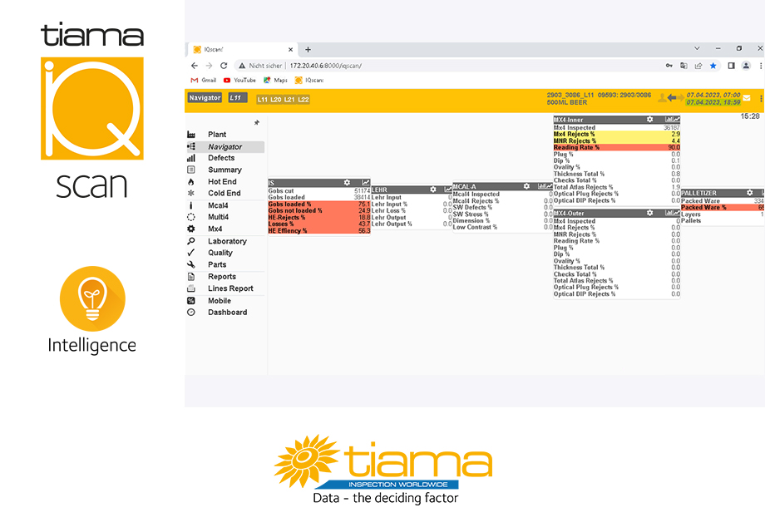Screen dimensions: 765x532
Task: Click the user silhouette icon next to the dates
Action: tap(663, 97)
